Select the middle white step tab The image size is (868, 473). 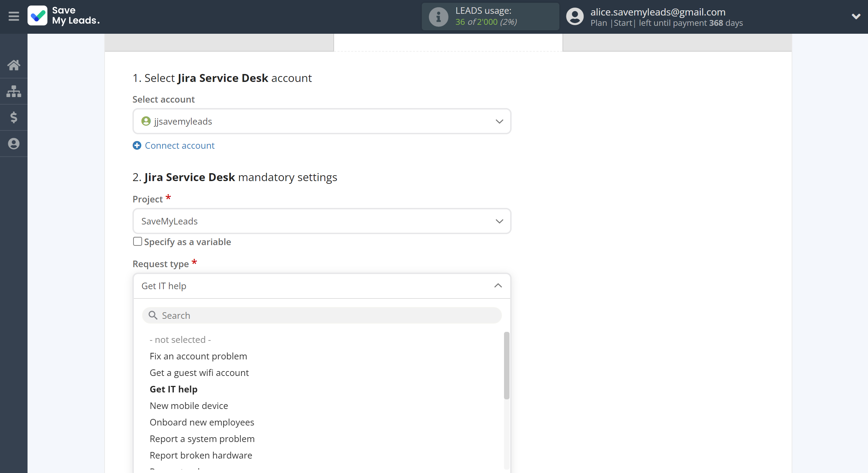coord(448,42)
